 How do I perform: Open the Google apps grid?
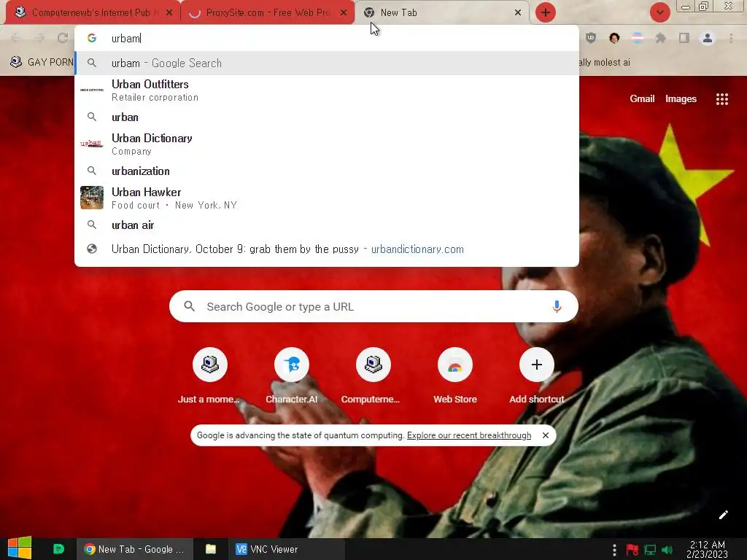pyautogui.click(x=721, y=99)
